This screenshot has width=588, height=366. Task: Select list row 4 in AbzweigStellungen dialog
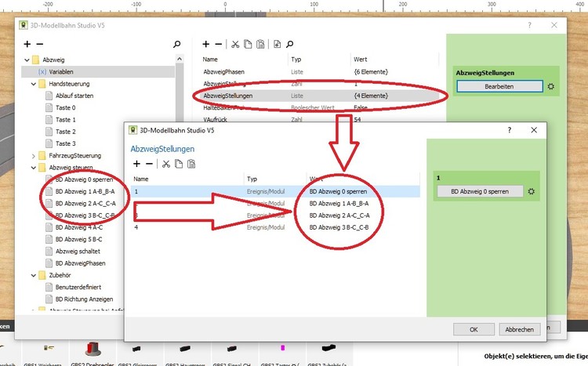tap(275, 227)
